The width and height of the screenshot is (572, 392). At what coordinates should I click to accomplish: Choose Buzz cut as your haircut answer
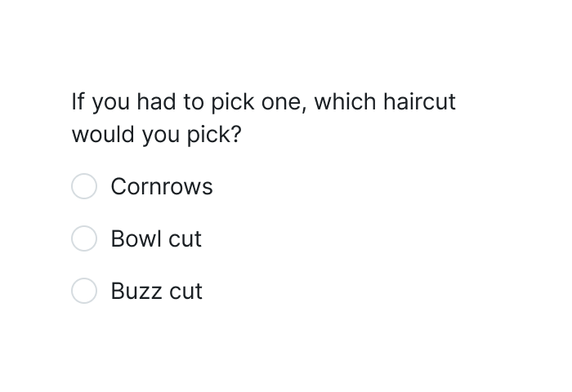pyautogui.click(x=84, y=291)
